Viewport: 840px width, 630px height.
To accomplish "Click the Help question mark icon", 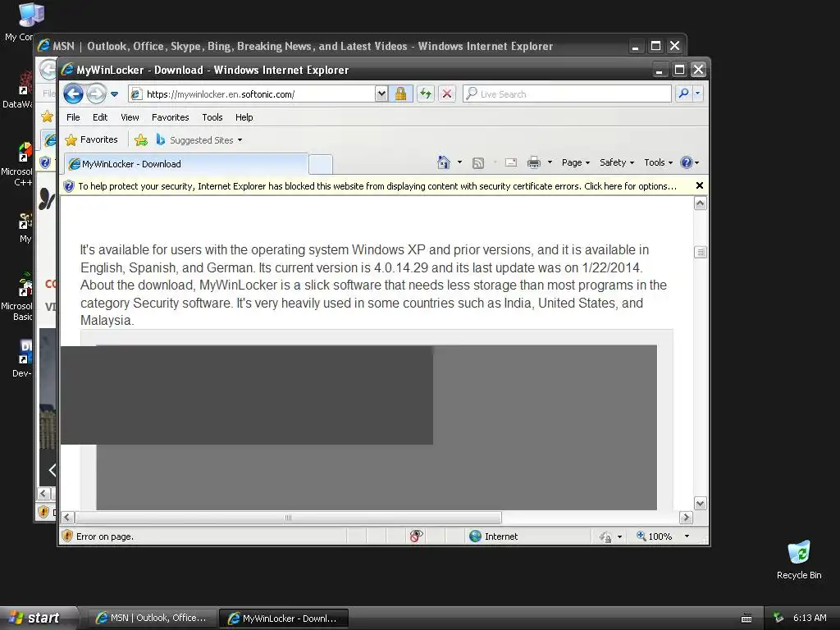I will (x=687, y=162).
